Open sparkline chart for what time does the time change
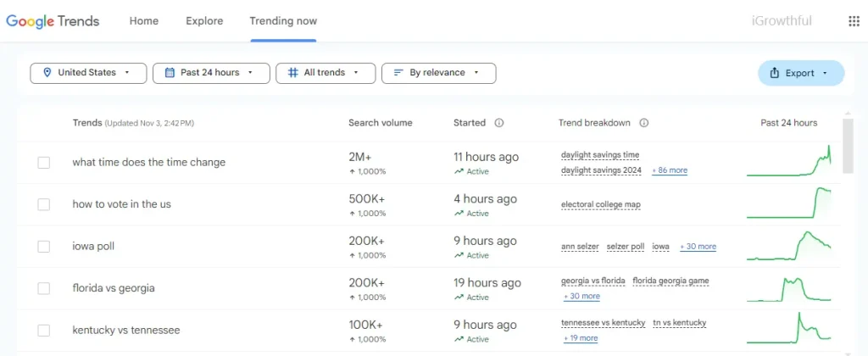Image resolution: width=868 pixels, height=356 pixels. (x=789, y=161)
